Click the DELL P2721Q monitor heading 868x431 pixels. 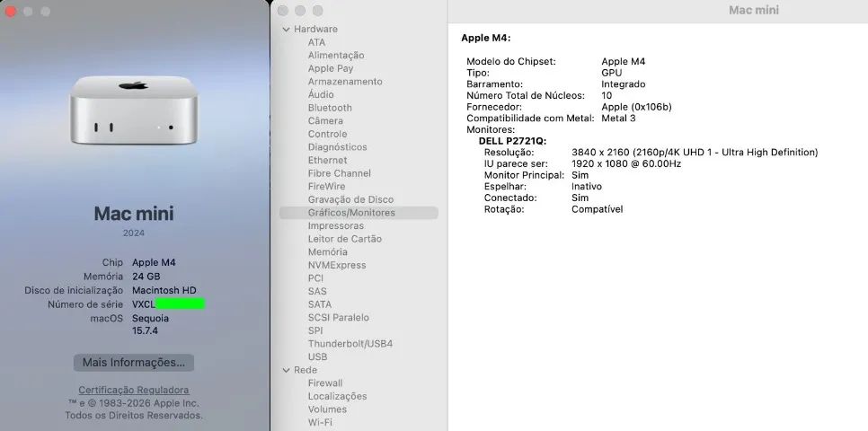pos(512,141)
